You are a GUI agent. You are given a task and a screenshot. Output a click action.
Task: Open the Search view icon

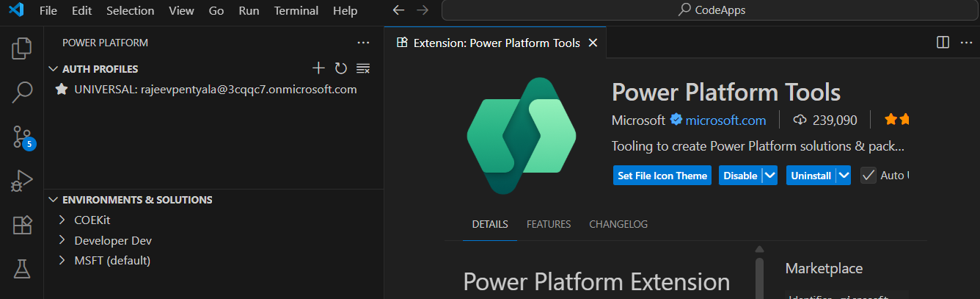click(x=22, y=92)
